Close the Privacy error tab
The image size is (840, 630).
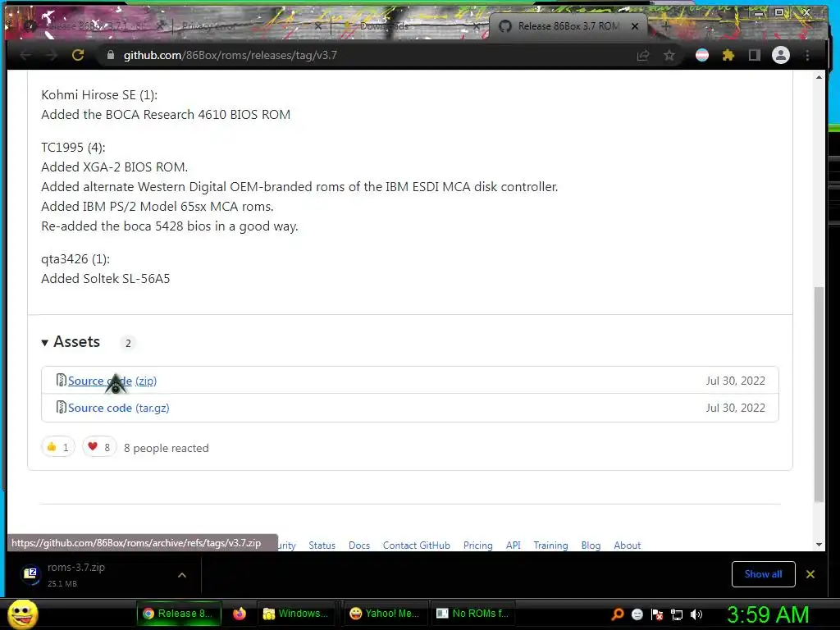click(x=317, y=25)
